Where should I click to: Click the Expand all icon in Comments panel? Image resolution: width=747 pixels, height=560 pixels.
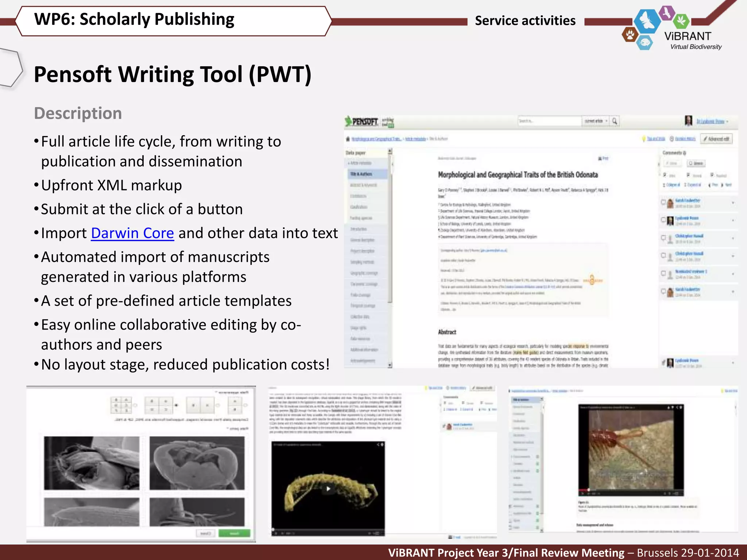(x=685, y=185)
